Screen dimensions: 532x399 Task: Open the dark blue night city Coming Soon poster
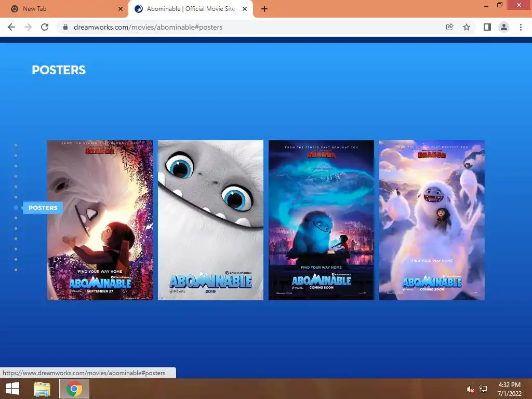321,220
